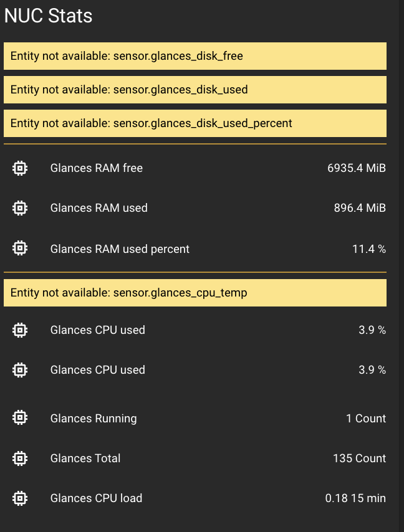Click the CPU icon beside first Glances CPU used
The width and height of the screenshot is (404, 532).
tap(20, 330)
